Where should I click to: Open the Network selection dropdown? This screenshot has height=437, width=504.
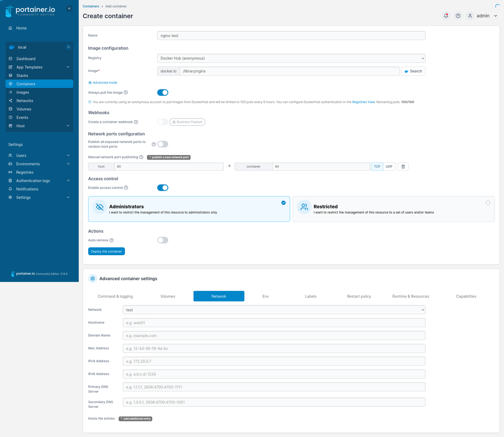pyautogui.click(x=274, y=310)
